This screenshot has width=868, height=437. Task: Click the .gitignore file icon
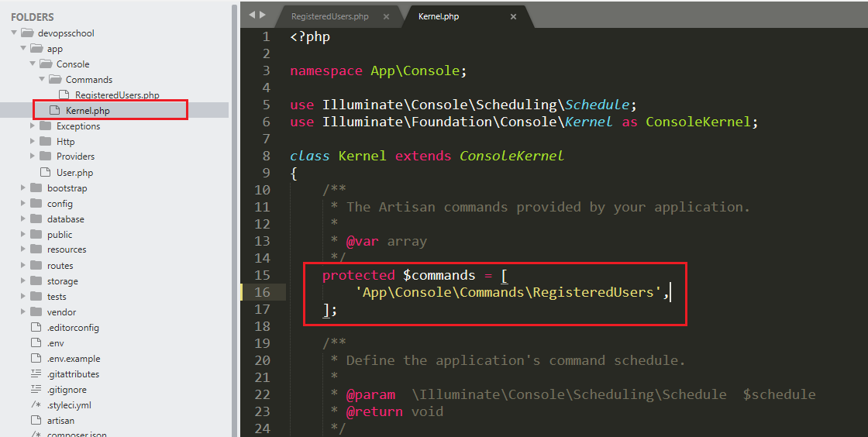click(36, 390)
